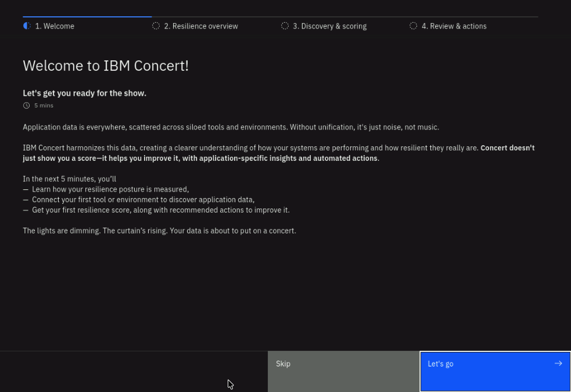Viewport: 571px width, 392px height.
Task: Open the '2. Resilience overview' step
Action: coord(201,26)
